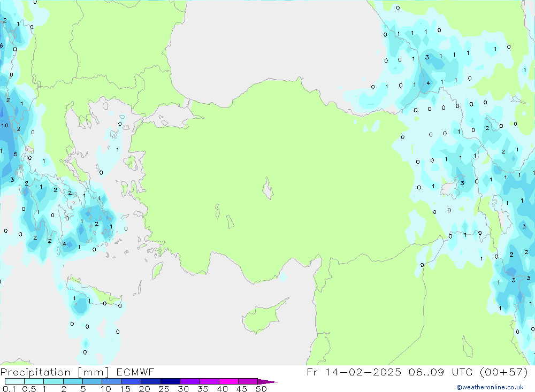Click the 1–2 mm legend color swatch
The image size is (535, 392).
(53, 381)
